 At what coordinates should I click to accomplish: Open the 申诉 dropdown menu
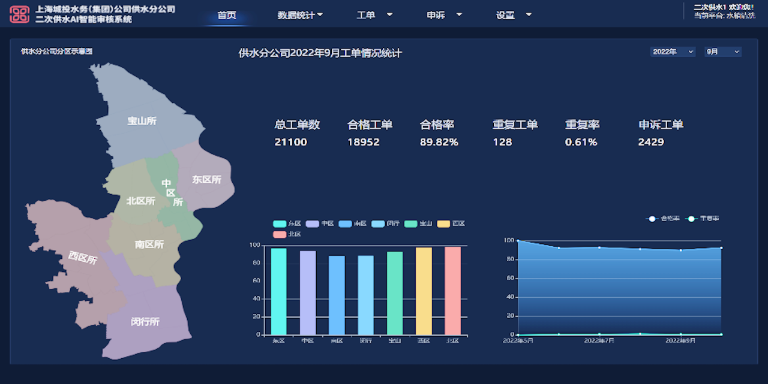tap(444, 15)
